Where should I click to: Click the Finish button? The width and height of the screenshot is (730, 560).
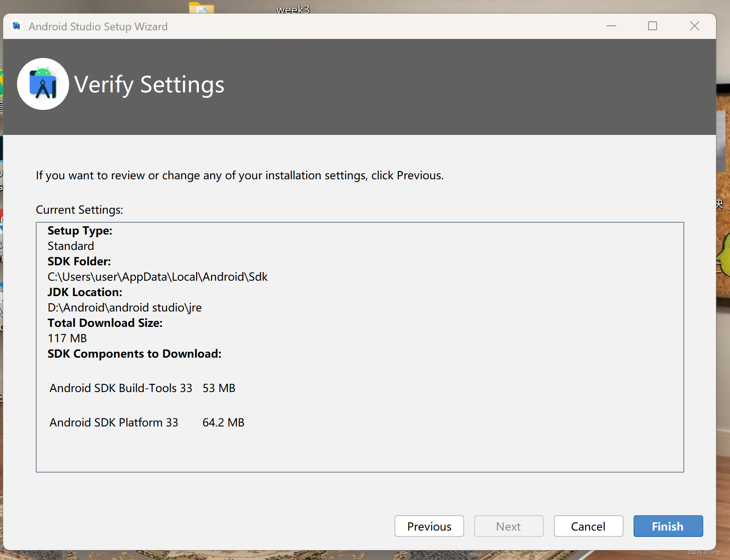click(668, 526)
